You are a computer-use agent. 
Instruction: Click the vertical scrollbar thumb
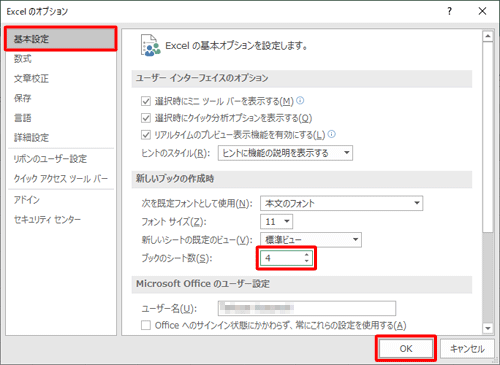[488, 137]
